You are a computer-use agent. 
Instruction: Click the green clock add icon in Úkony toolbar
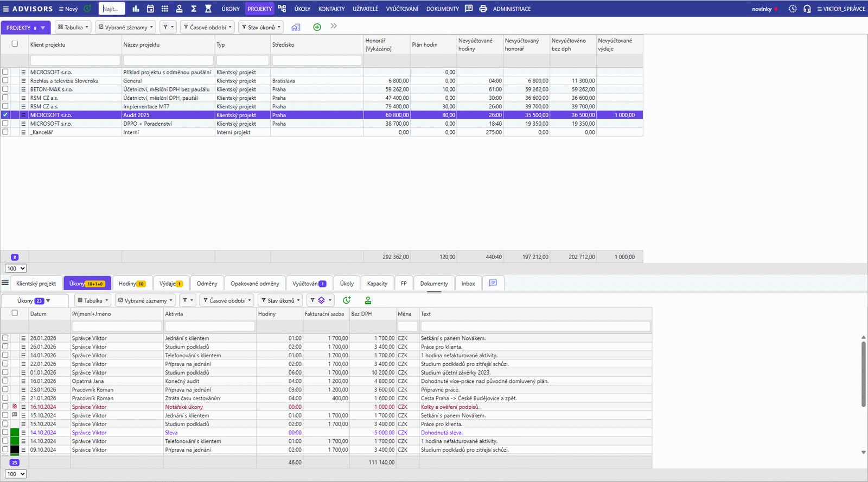click(347, 300)
